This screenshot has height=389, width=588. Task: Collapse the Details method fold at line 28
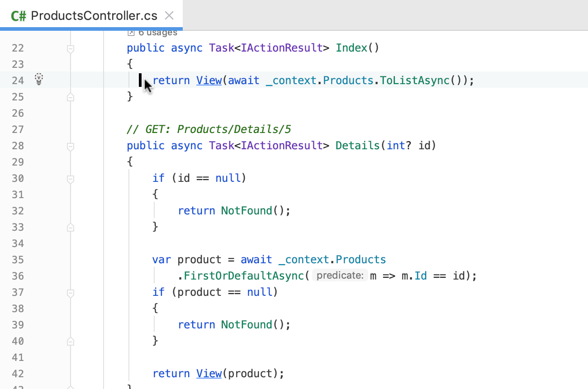point(71,146)
